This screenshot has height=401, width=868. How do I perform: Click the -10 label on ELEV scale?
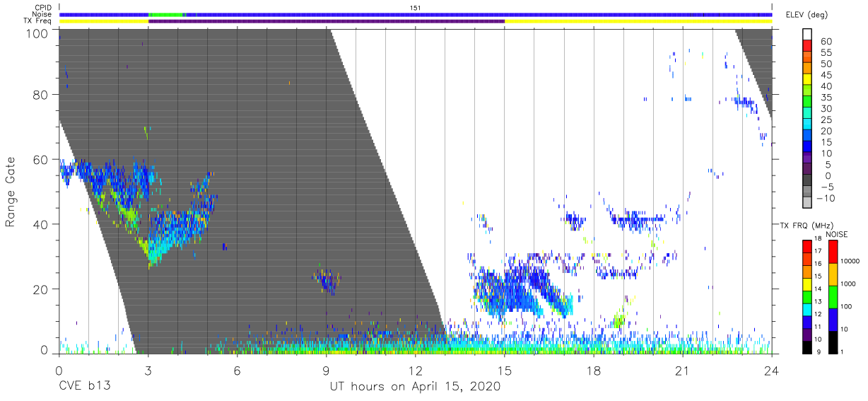click(826, 198)
